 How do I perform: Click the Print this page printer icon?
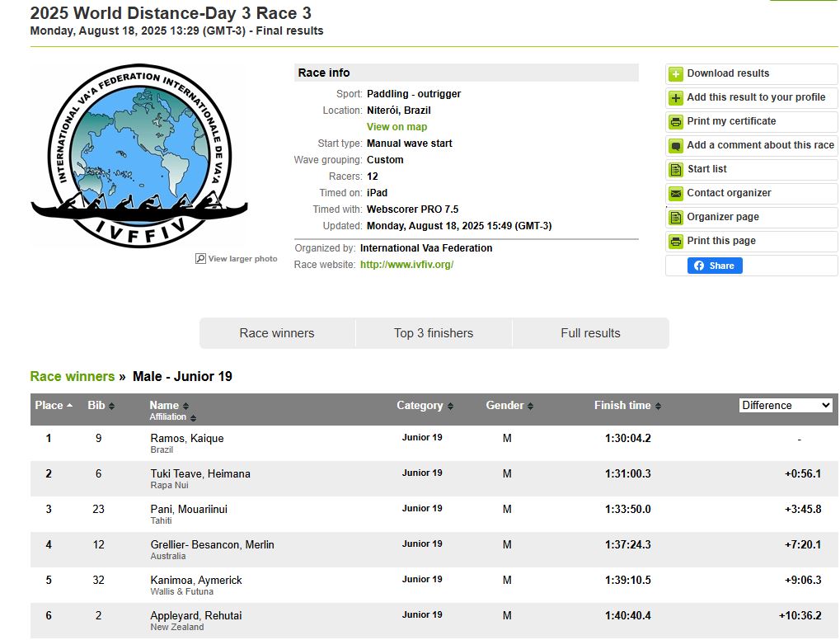click(675, 242)
